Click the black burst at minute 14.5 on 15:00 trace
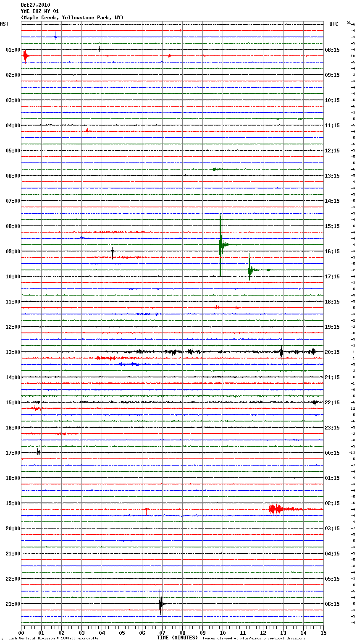The height and width of the screenshot is (644, 357). point(315,402)
